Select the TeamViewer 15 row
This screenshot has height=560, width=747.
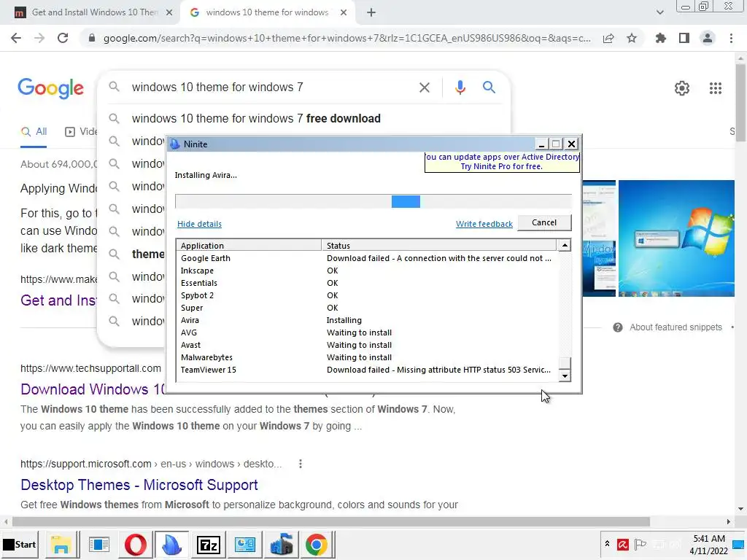[366, 370]
